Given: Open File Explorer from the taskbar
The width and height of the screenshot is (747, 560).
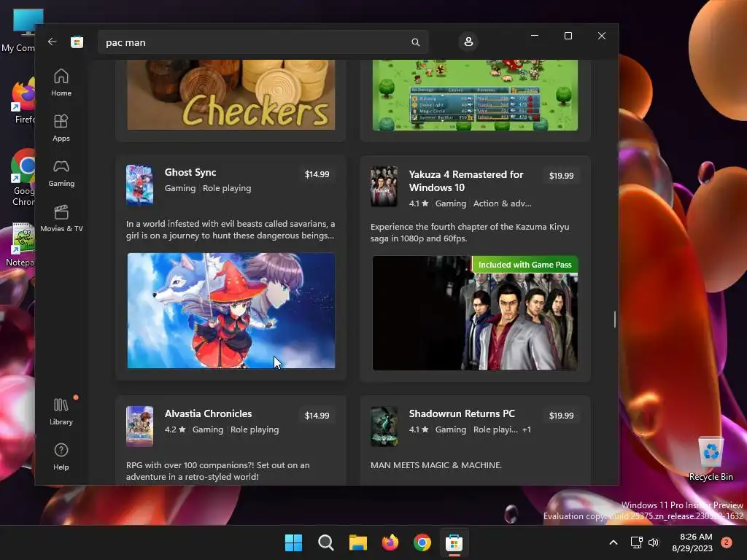Looking at the screenshot, I should click(357, 542).
